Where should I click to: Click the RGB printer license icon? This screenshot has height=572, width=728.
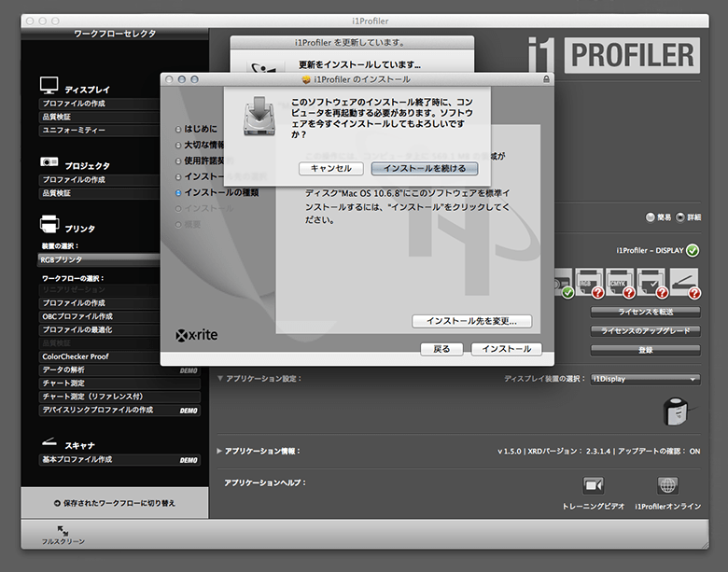coord(589,283)
